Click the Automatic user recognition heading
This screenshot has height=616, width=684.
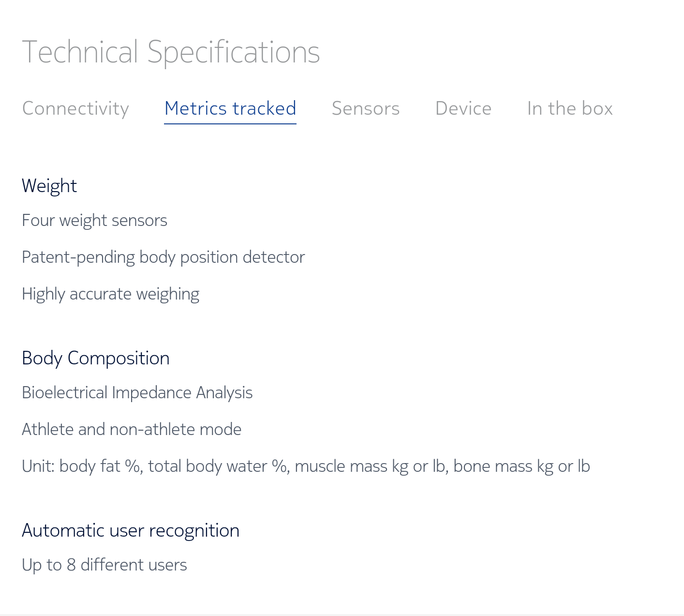click(131, 531)
